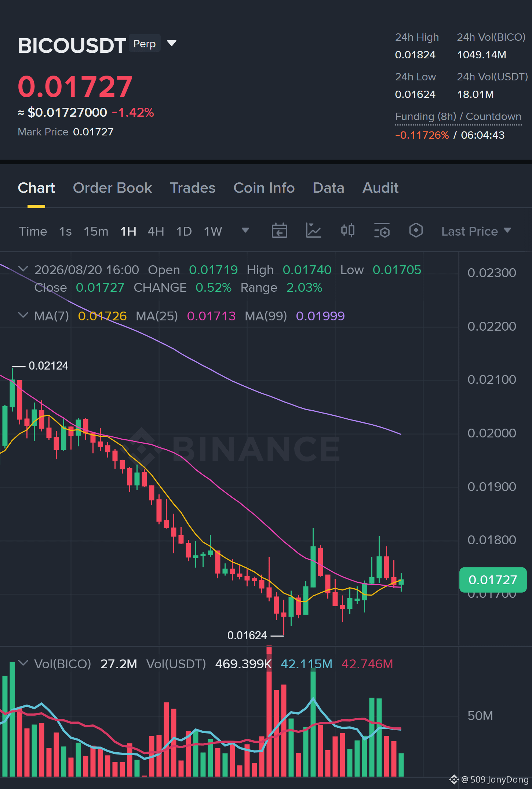Tap the 42.746M volume MA value

tap(367, 664)
